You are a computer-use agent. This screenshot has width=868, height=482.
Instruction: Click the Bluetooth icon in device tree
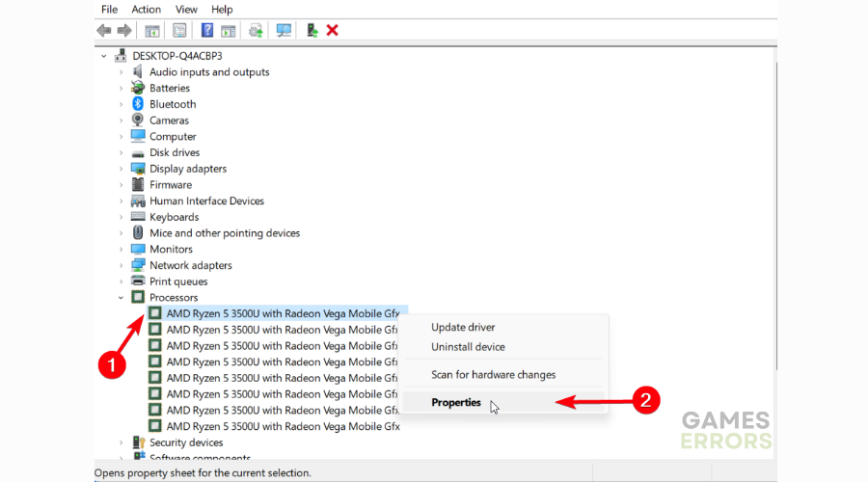(x=138, y=104)
